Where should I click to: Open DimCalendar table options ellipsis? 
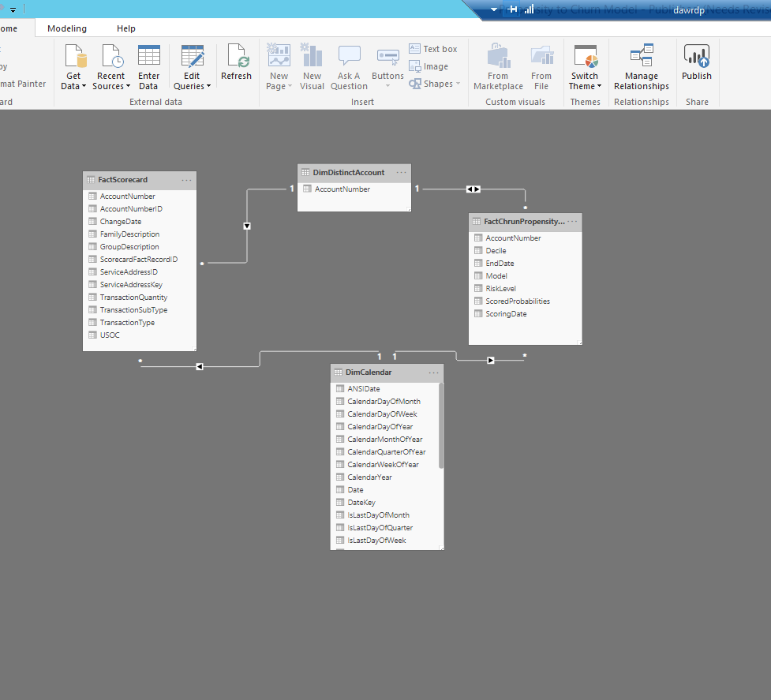point(434,372)
